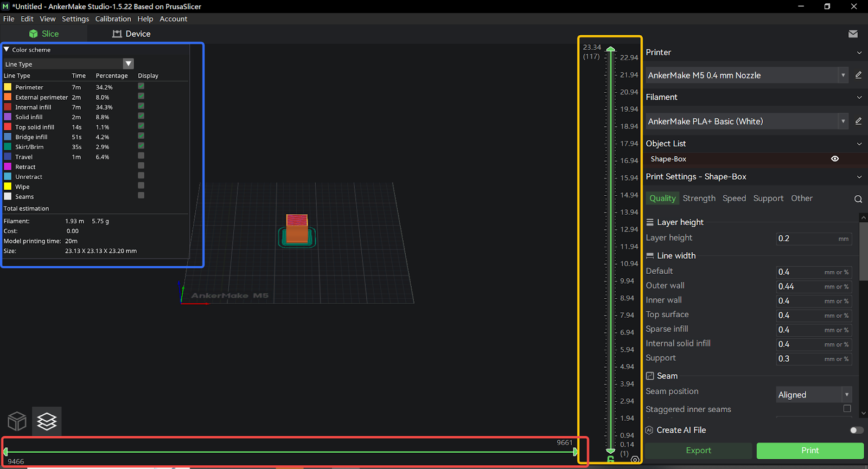Click the Line width section icon

point(650,256)
